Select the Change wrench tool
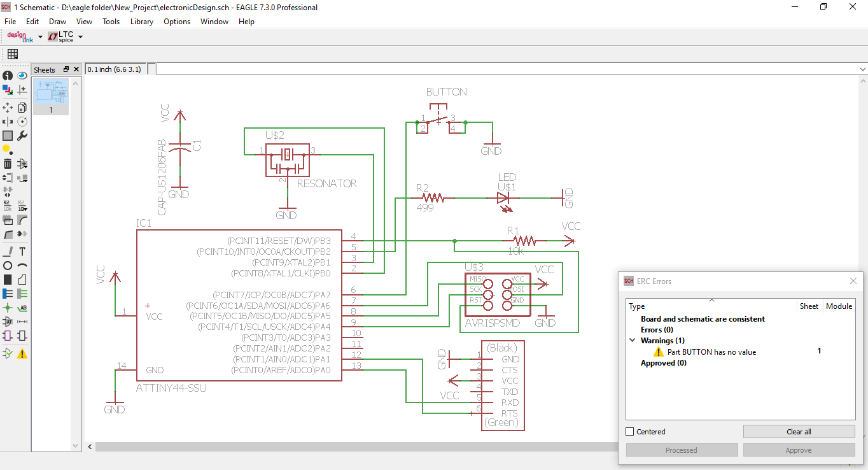This screenshot has width=868, height=470. [x=22, y=136]
